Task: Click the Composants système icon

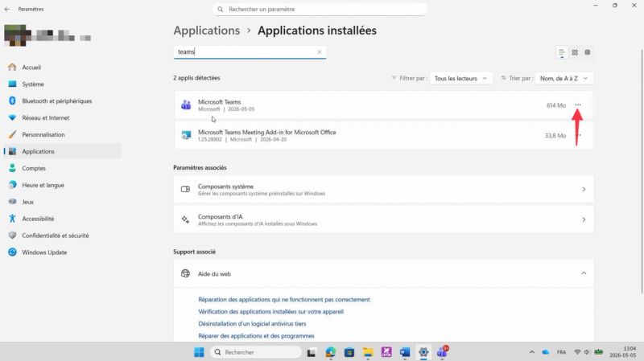Action: point(185,189)
